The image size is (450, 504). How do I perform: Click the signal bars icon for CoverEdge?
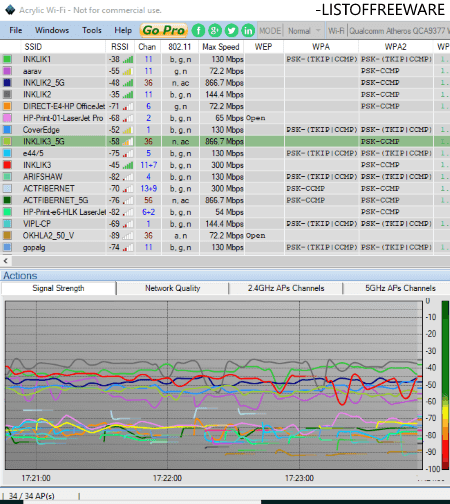[x=128, y=130]
